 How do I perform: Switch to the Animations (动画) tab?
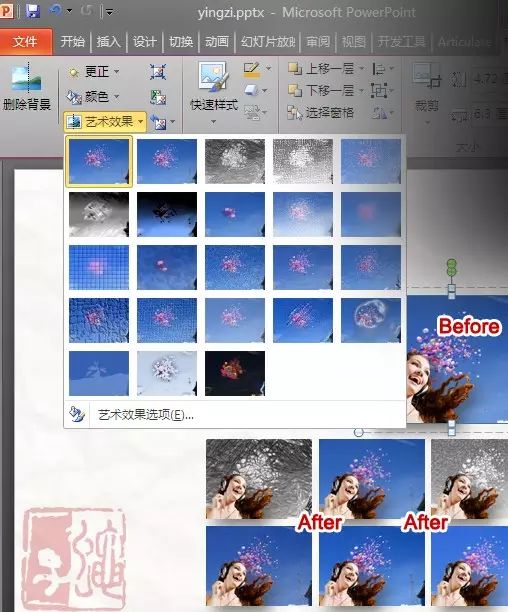pos(217,41)
